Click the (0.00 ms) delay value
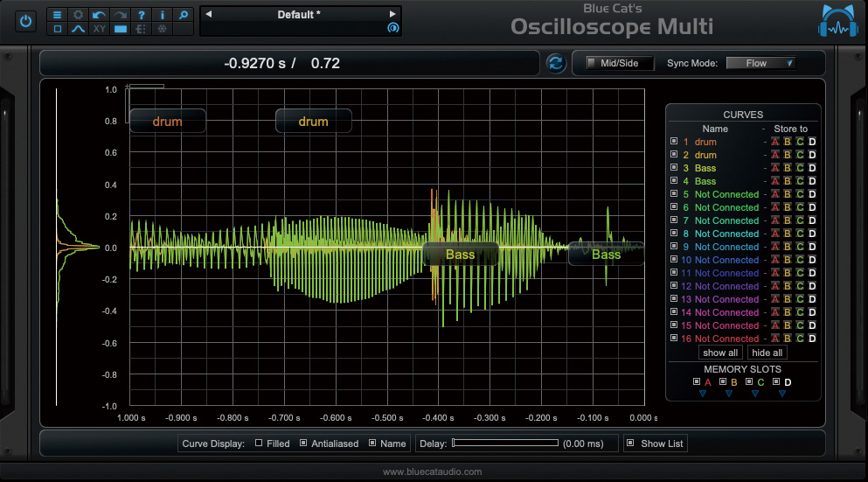 click(583, 444)
